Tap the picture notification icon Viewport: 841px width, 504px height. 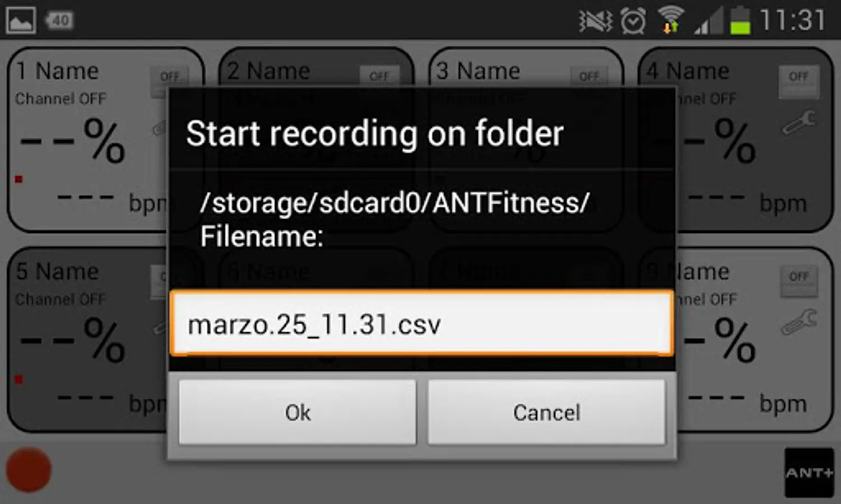coord(21,20)
